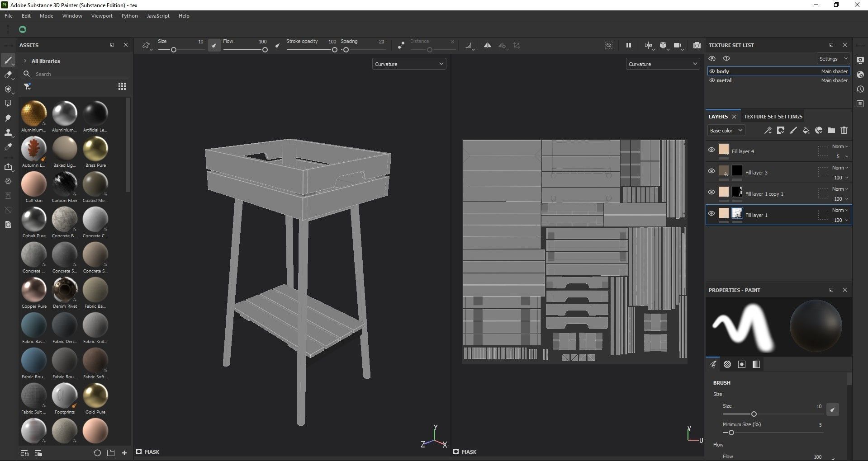The image size is (868, 461).
Task: Open the Base color channel dropdown
Action: tap(726, 131)
